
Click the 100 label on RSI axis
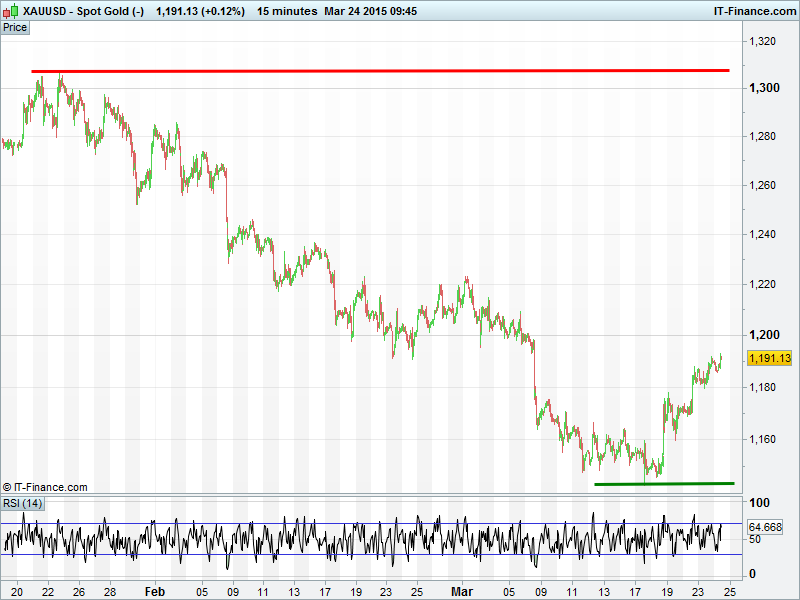(757, 501)
